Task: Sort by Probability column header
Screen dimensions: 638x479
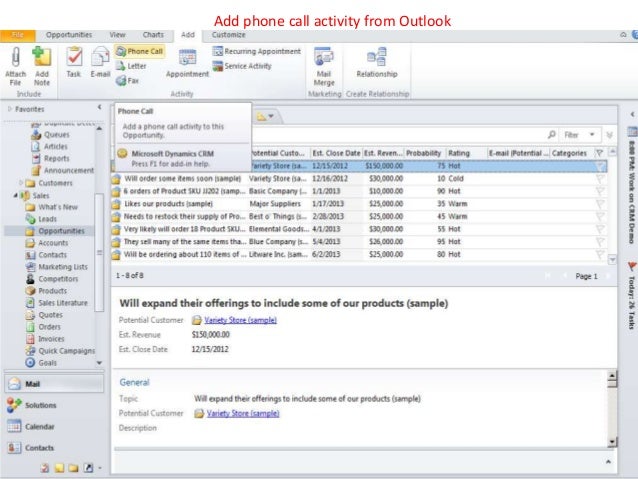Action: pyautogui.click(x=424, y=153)
